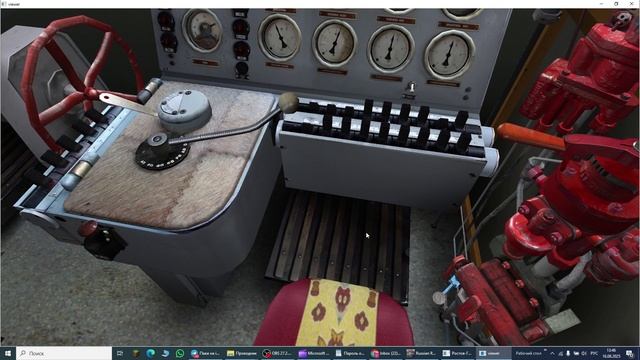Grab the ball-knob controller lever
This screenshot has height=360, width=640.
[x=289, y=103]
